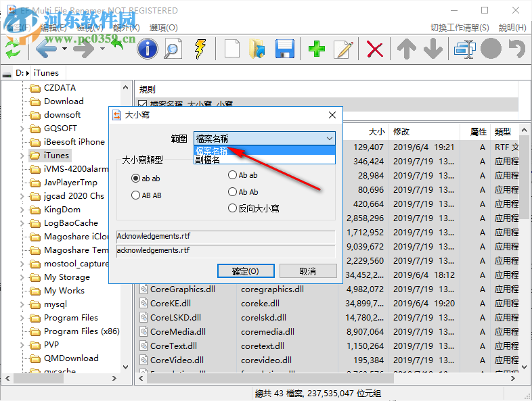The image size is (532, 401).
Task: Click the lightning bolt rename icon
Action: (x=200, y=49)
